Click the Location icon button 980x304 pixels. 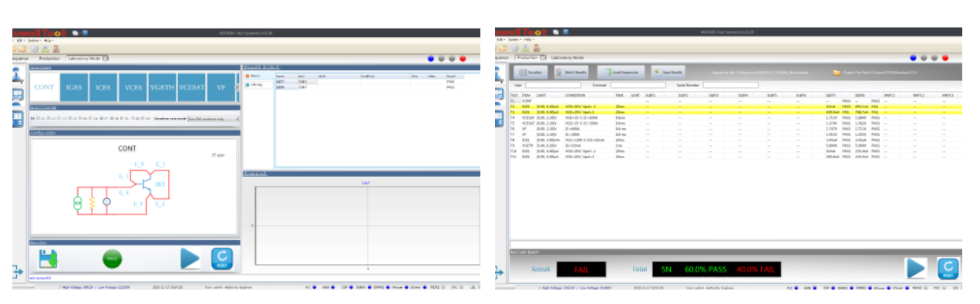pos(530,72)
